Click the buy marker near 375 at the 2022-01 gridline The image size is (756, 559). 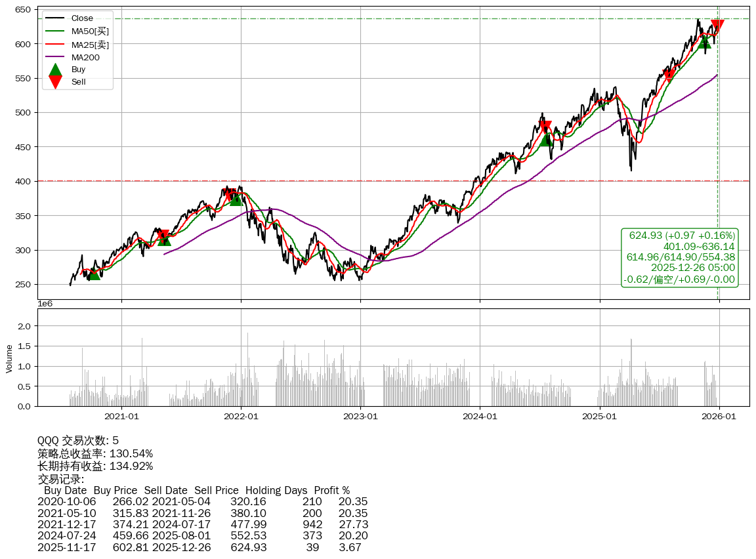coord(236,198)
